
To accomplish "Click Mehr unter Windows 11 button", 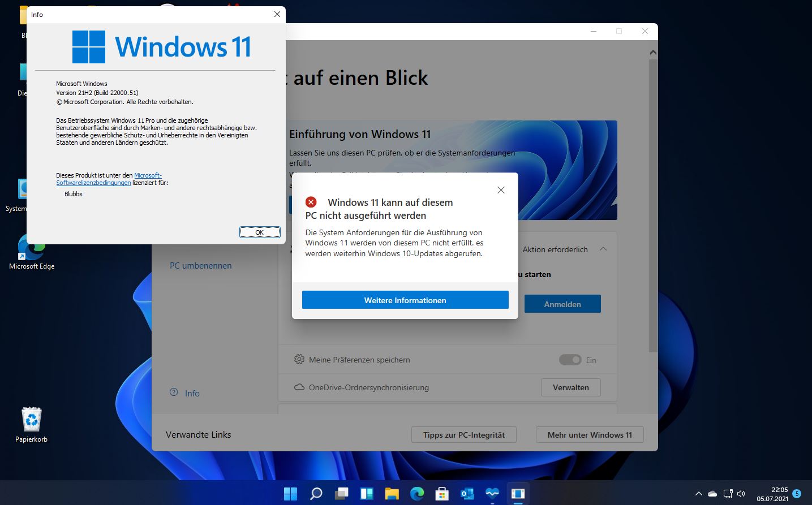I will (590, 435).
